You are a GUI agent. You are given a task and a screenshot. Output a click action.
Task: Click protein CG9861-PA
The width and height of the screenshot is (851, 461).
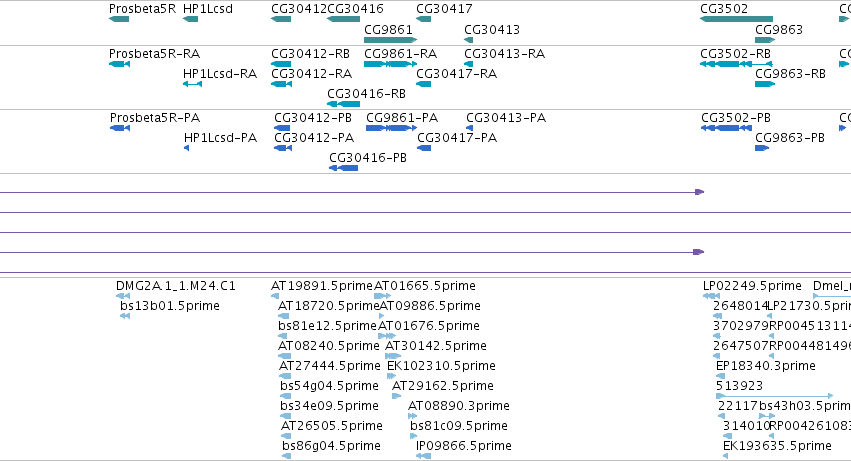[402, 118]
